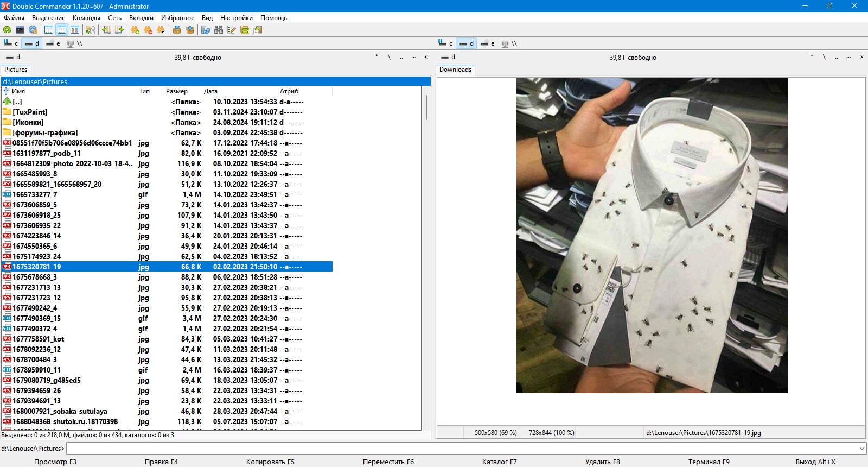Toggle the brief view mode icon
The image size is (868, 467).
pos(49,30)
